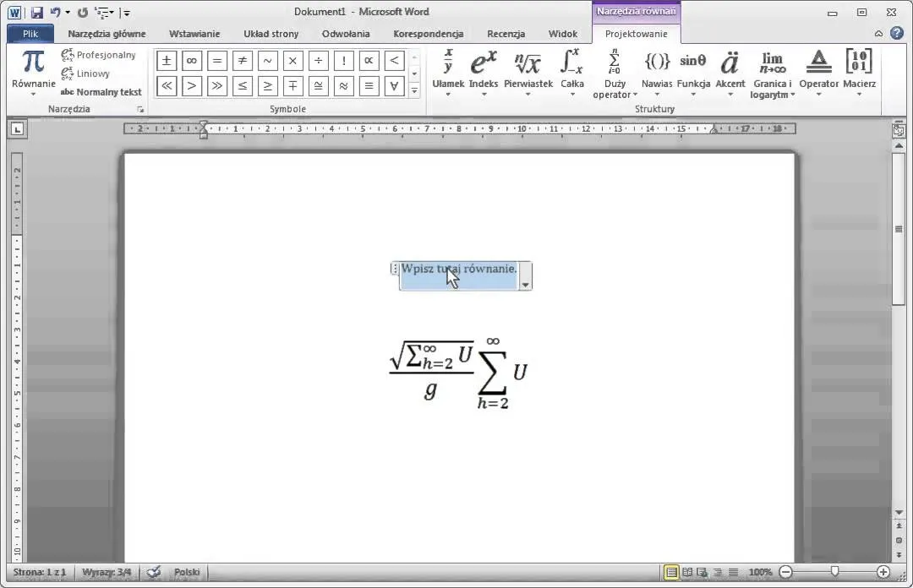913x588 pixels.
Task: Open the Akcent accent structures menu
Action: [x=730, y=73]
